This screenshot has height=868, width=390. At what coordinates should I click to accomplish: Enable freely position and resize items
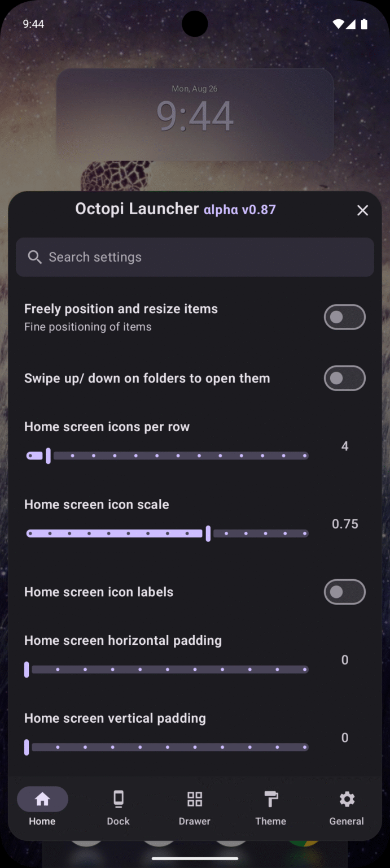(344, 317)
